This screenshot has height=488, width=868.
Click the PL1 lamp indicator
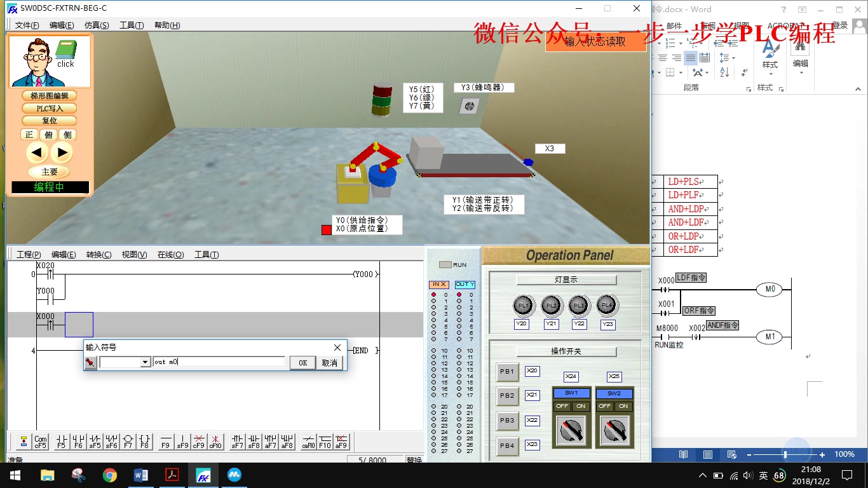[x=524, y=306]
